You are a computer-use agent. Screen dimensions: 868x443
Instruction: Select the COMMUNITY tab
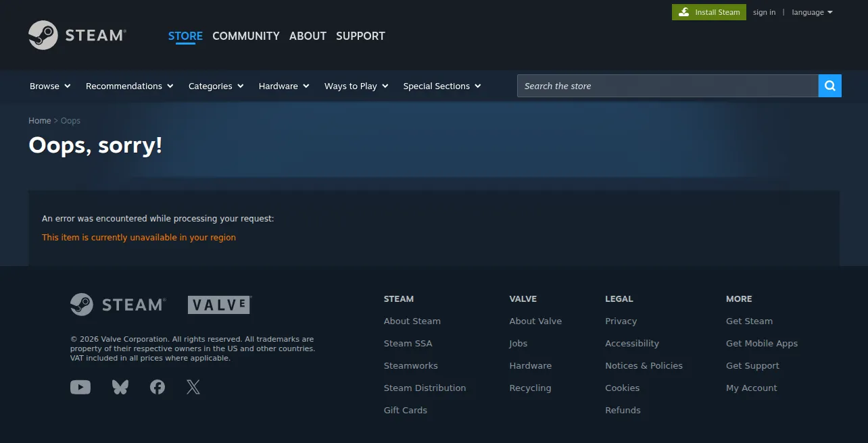pos(246,36)
